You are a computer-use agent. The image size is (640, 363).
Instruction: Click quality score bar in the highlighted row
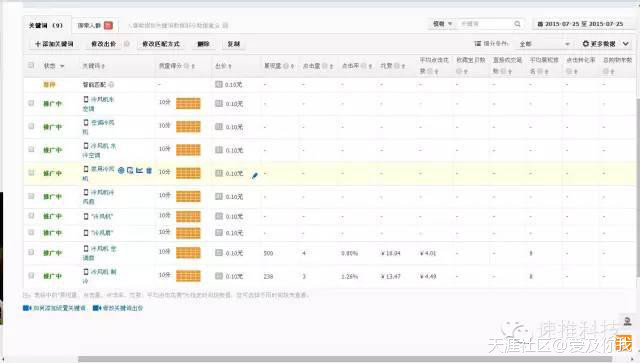pyautogui.click(x=188, y=173)
